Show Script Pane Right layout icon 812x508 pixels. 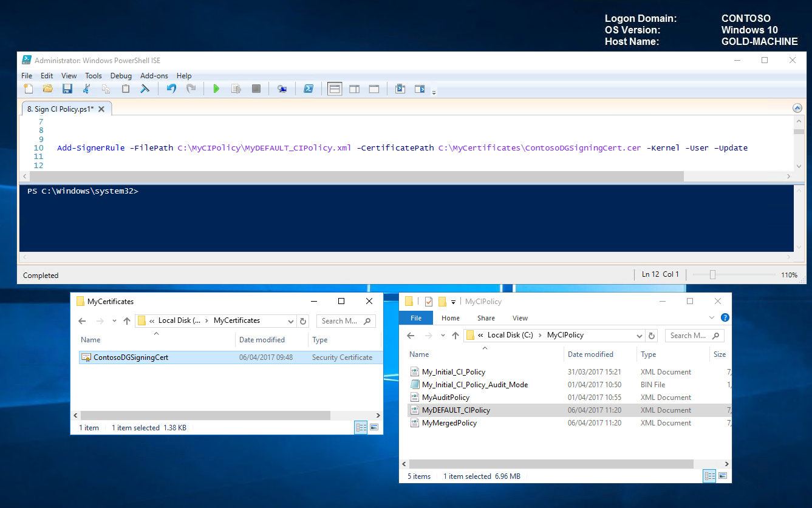click(x=354, y=89)
